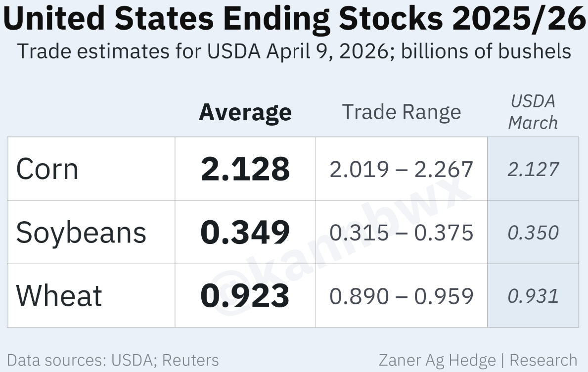Click the corn USDA March value 2.127

533,169
